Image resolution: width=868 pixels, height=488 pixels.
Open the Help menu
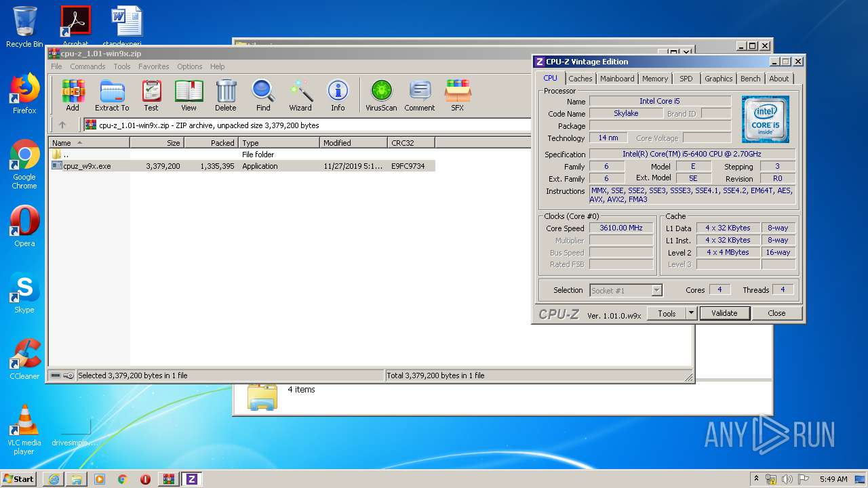(x=217, y=66)
